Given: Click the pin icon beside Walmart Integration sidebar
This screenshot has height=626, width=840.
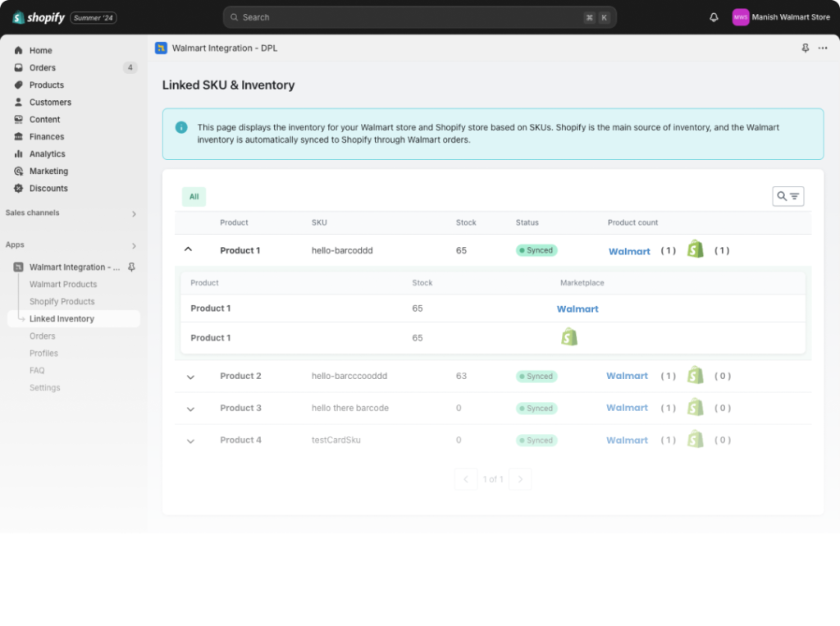Looking at the screenshot, I should pos(131,267).
